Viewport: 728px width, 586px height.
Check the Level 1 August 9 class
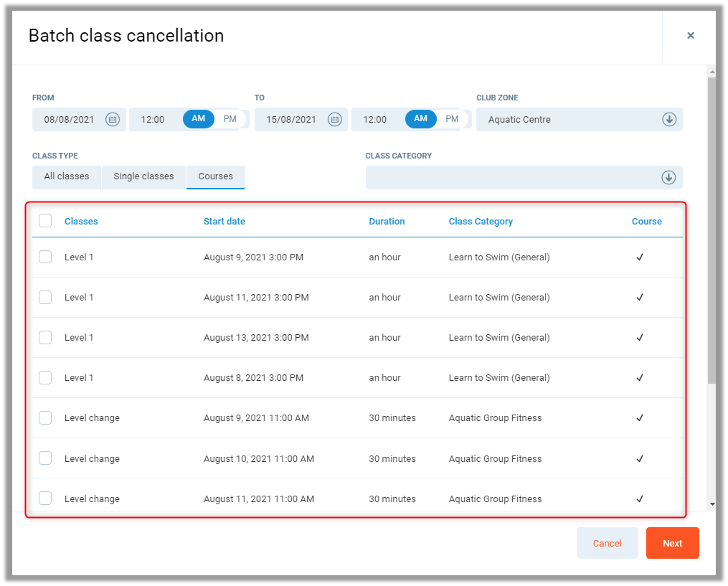coord(45,257)
